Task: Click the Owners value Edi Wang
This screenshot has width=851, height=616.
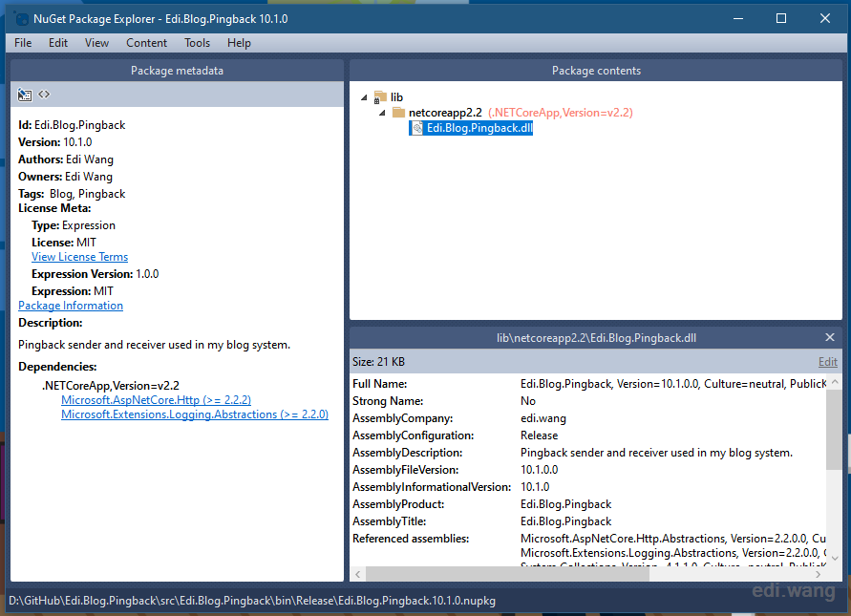Action: click(89, 177)
